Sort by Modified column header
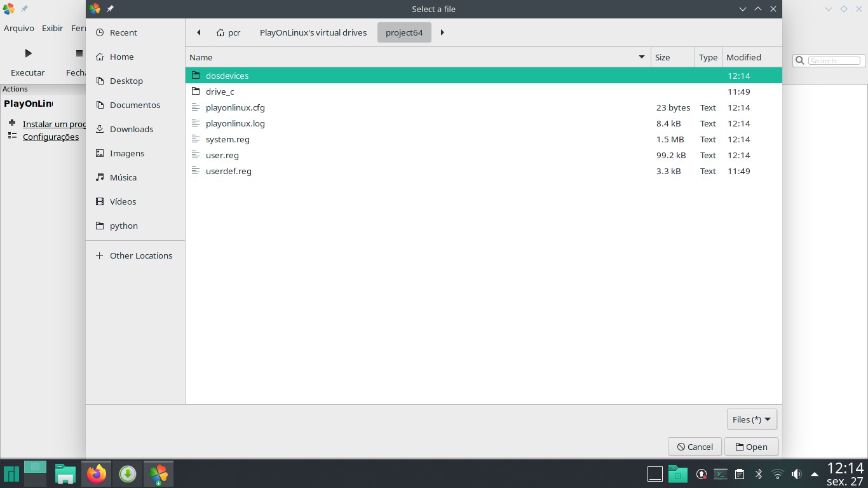Image resolution: width=868 pixels, height=488 pixels. 752,57
